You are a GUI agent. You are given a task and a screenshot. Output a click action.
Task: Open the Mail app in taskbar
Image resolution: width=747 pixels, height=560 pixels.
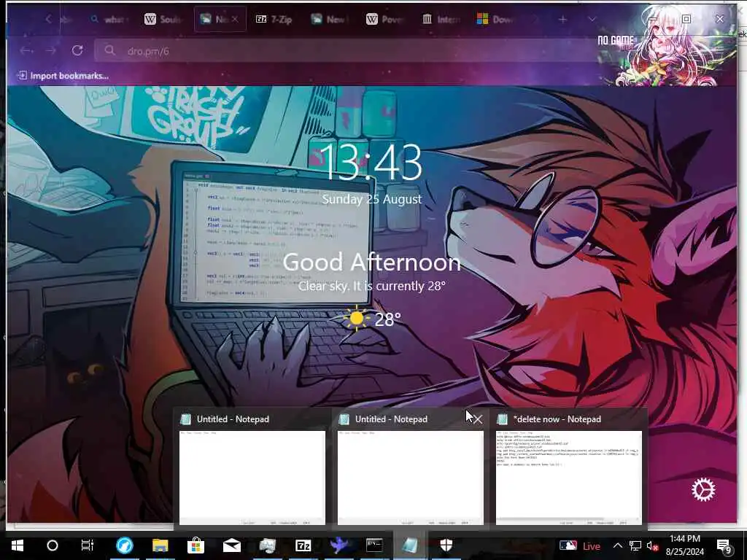[x=231, y=545]
